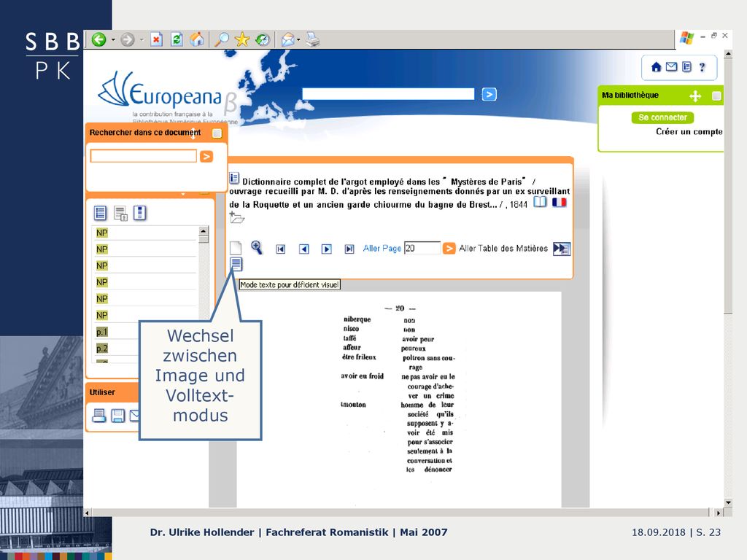Click the move icon in Ma bibliothèque header
The height and width of the screenshot is (560, 747).
pos(695,96)
